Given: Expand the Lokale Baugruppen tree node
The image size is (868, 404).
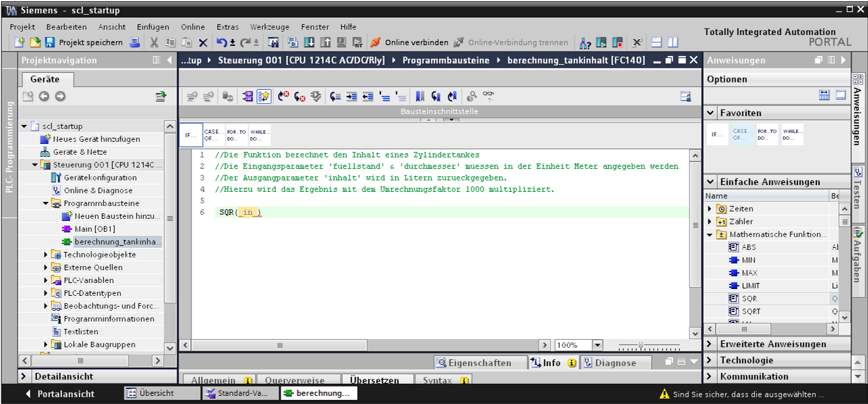Looking at the screenshot, I should [x=46, y=345].
